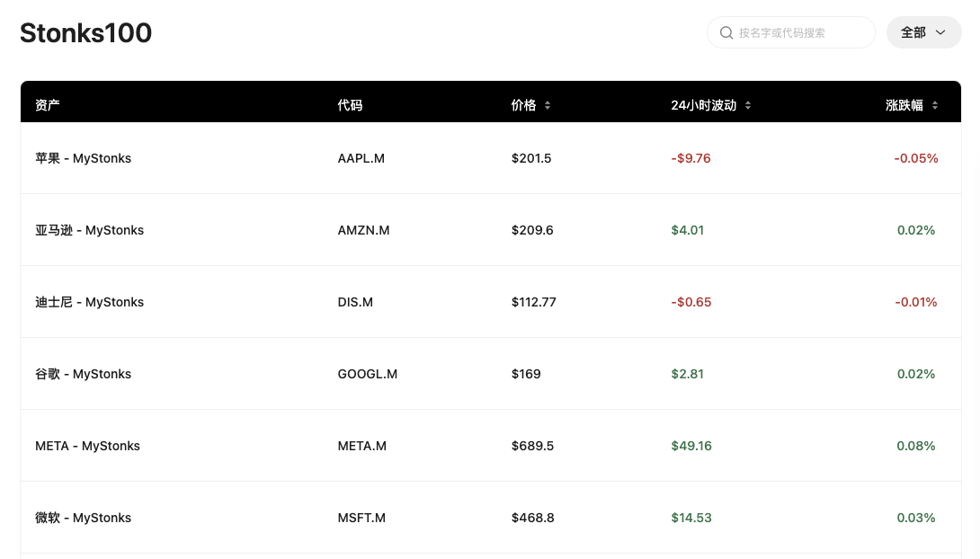
Task: Sort by 24小时波动 using its sort arrows
Action: pyautogui.click(x=748, y=106)
